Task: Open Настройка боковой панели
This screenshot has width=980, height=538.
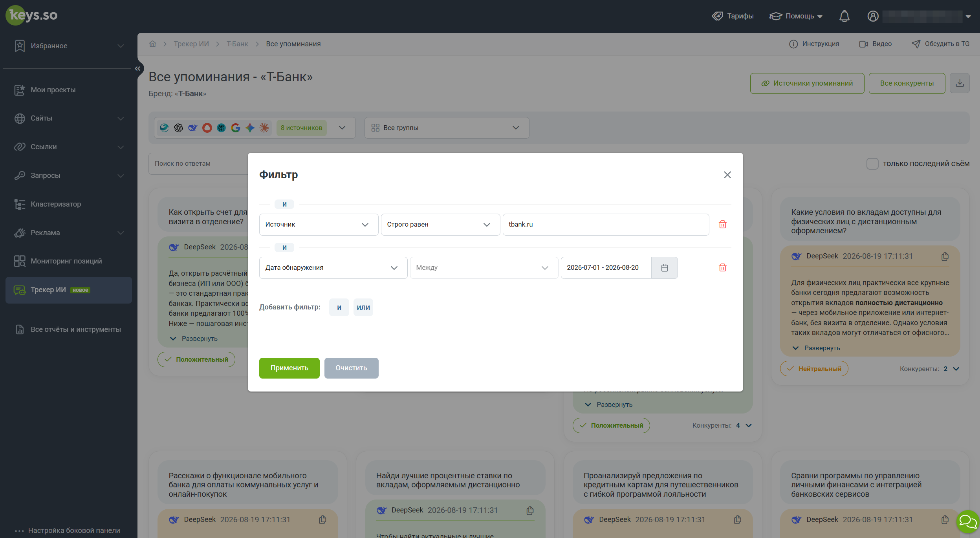Action: [68, 531]
